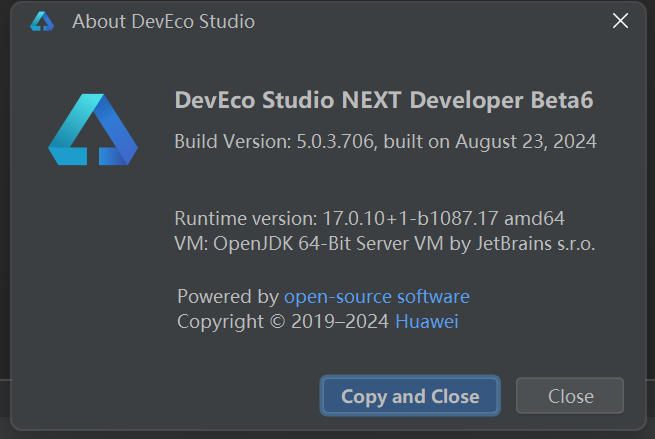Select the runtime value 17.0.10+1-b1087.17

(410, 218)
